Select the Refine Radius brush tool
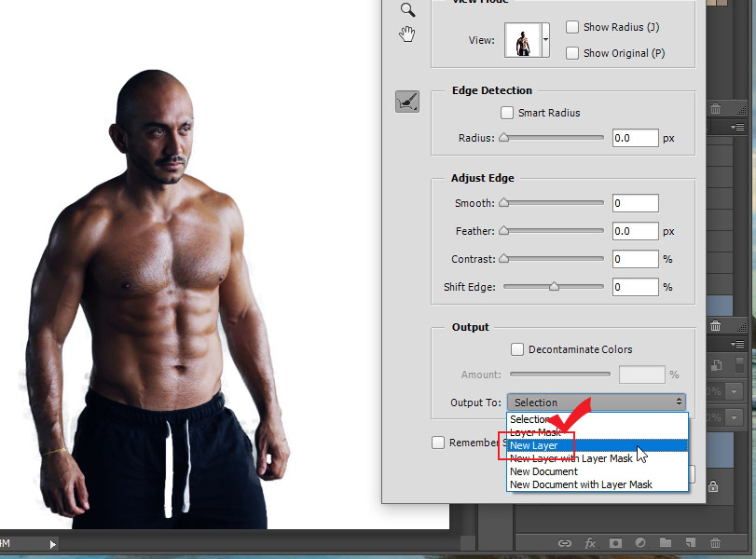 [407, 102]
